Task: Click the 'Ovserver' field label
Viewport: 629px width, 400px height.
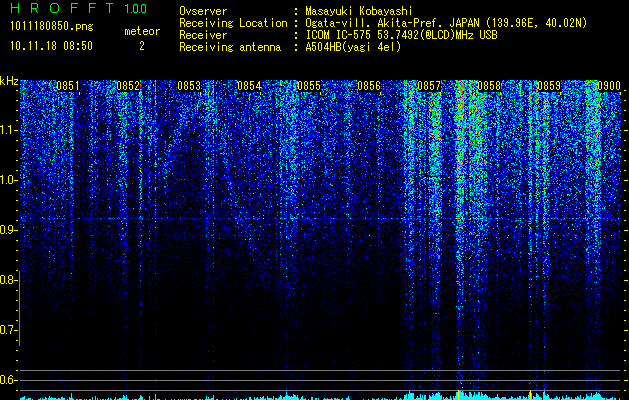Action: click(203, 11)
